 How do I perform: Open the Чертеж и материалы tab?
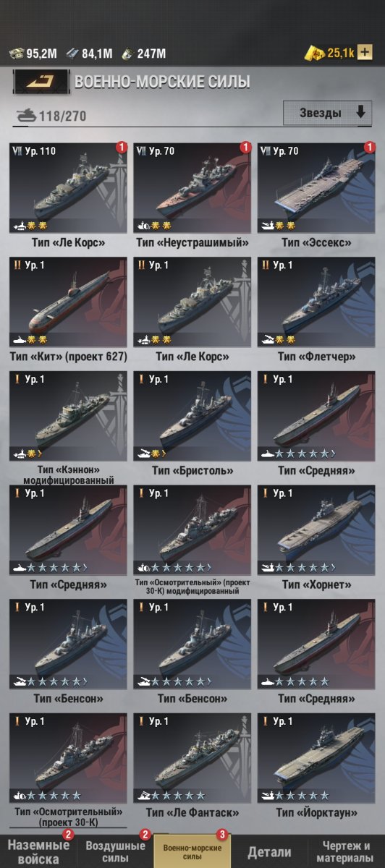(347, 851)
